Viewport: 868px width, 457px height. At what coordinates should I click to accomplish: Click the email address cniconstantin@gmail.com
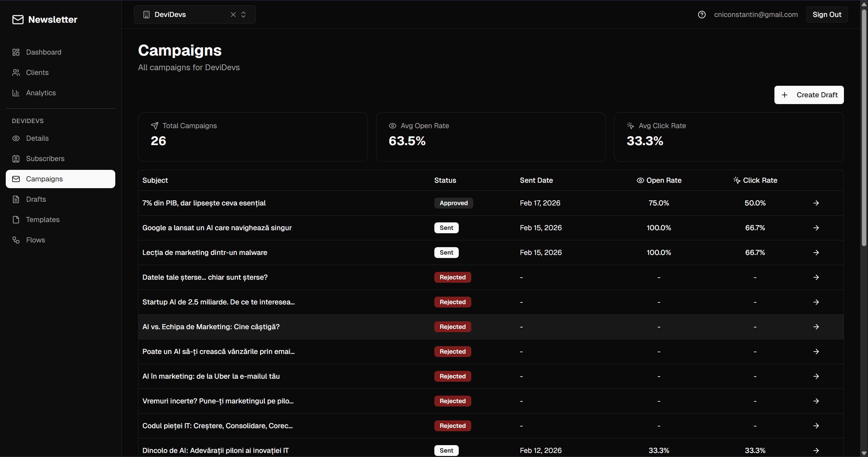[x=756, y=14]
